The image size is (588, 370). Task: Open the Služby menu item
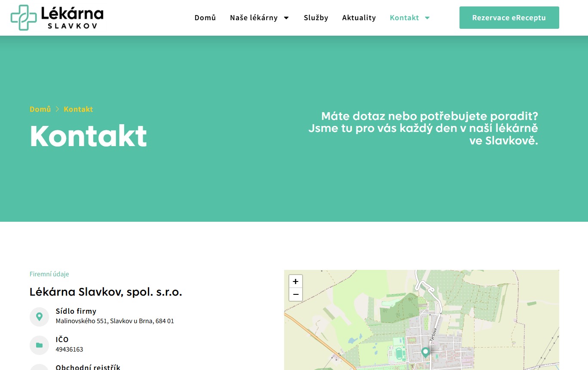316,18
